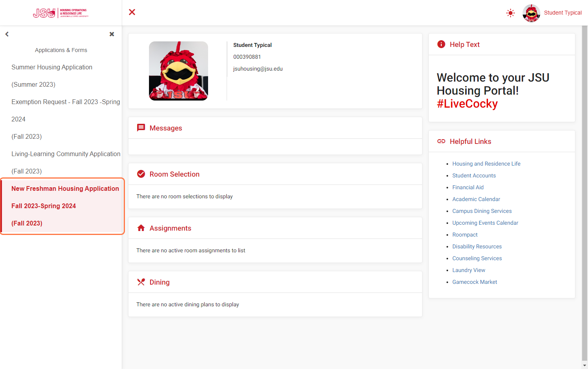This screenshot has width=588, height=369.
Task: Open the Student Typical account menu
Action: [x=563, y=13]
